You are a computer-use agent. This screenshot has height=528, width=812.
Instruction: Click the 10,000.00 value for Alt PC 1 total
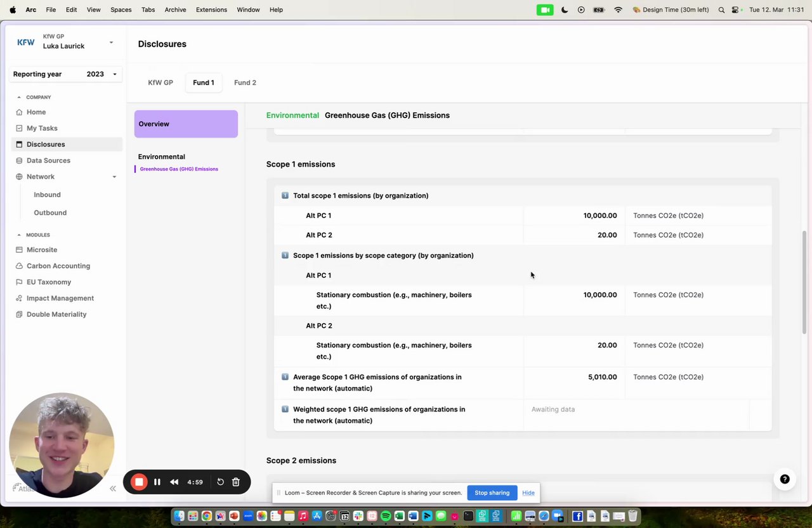click(x=599, y=216)
